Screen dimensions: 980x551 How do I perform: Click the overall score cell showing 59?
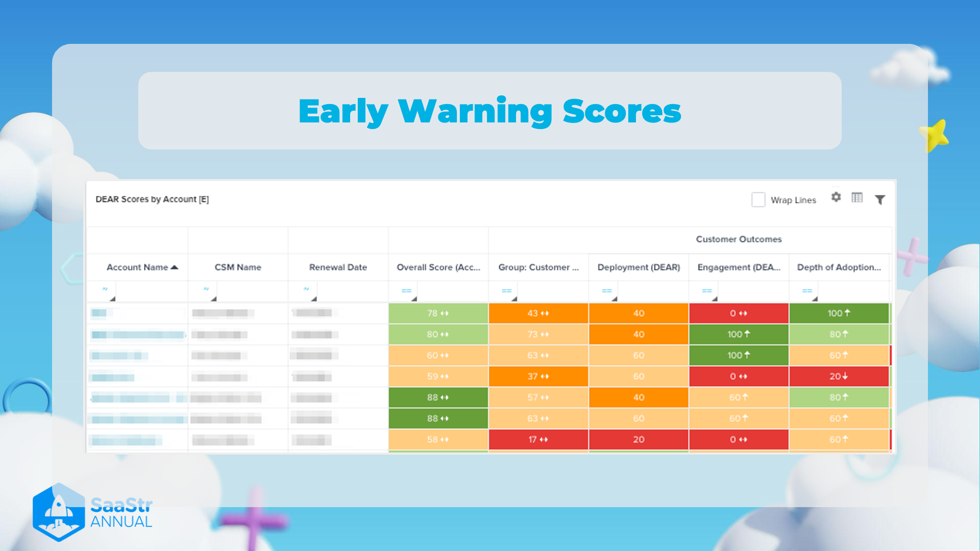pos(438,377)
